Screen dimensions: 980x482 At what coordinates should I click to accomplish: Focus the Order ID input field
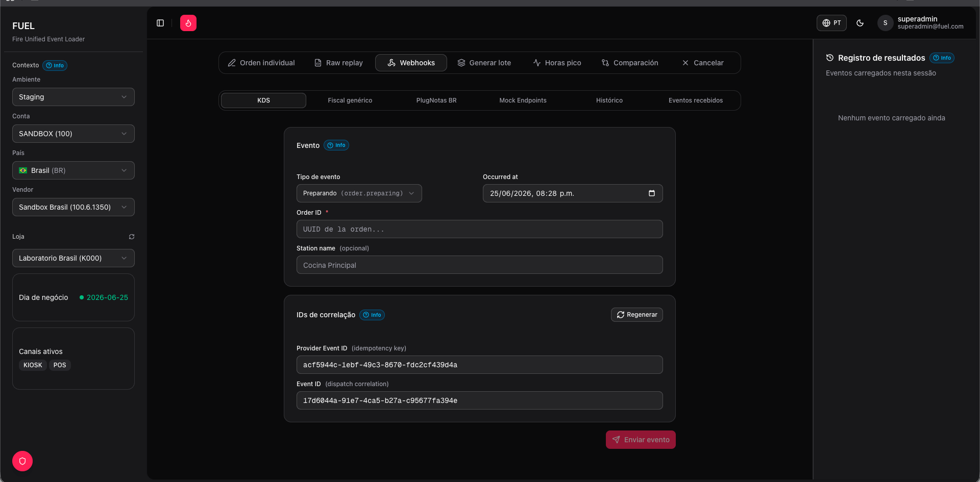(480, 229)
